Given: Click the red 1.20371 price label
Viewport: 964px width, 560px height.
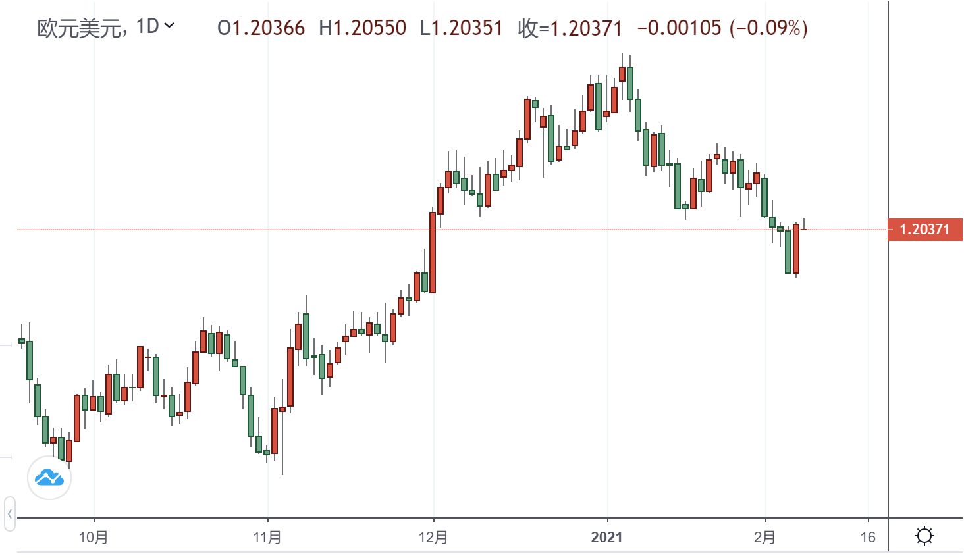Looking at the screenshot, I should (924, 230).
